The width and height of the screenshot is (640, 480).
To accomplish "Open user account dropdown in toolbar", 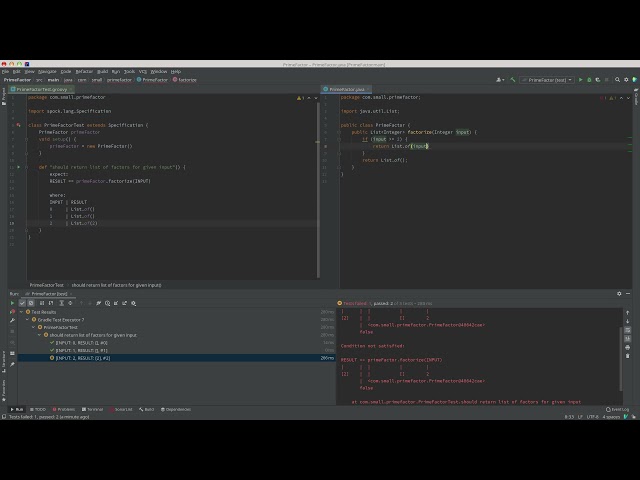I will coord(500,80).
